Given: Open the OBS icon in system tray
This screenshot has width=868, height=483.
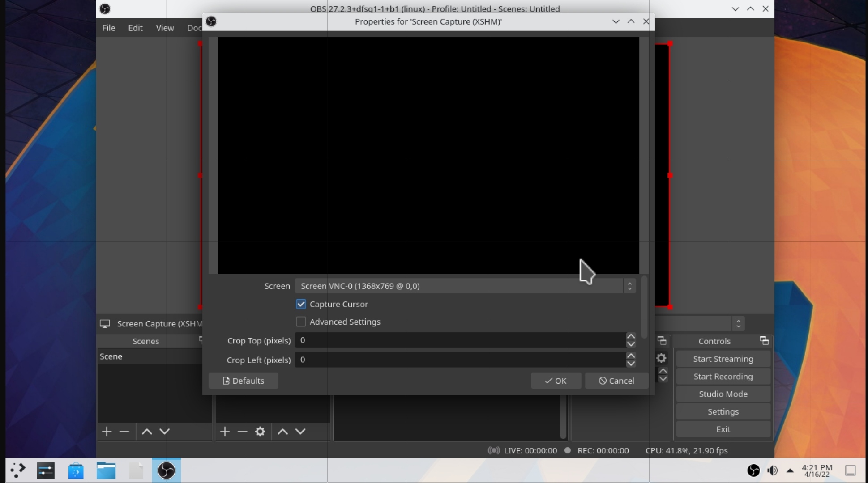Looking at the screenshot, I should click(754, 470).
